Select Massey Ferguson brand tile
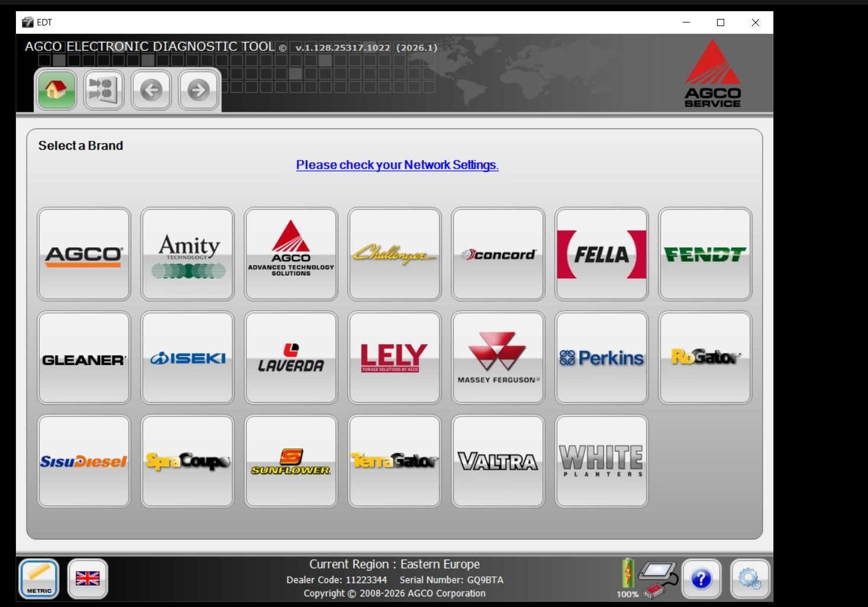This screenshot has height=607, width=868. 498,358
